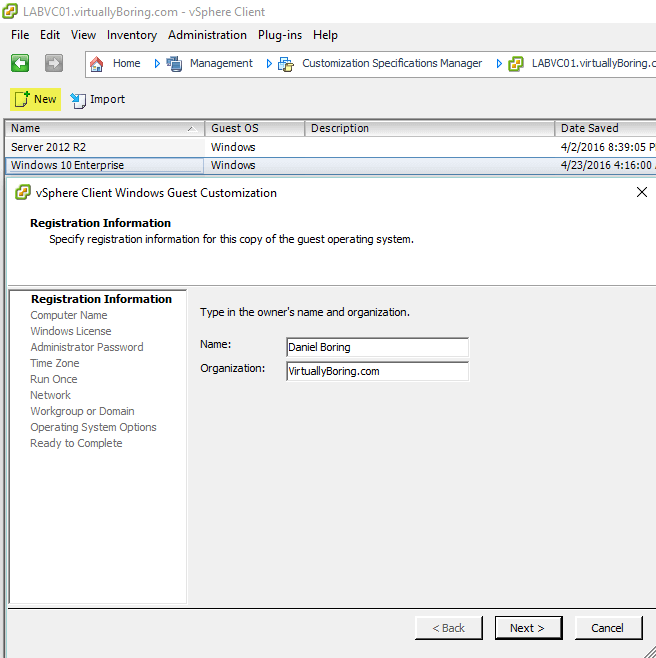The image size is (656, 658).
Task: Click Registration Information wizard step
Action: pos(101,299)
